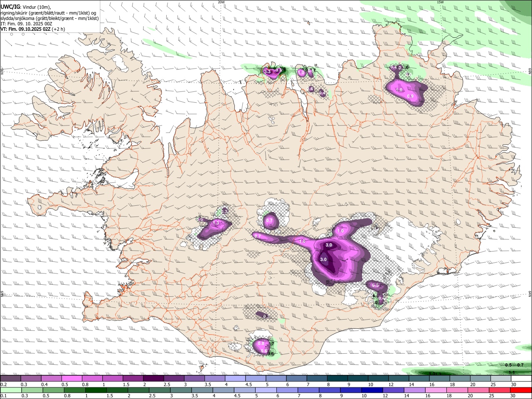Pick snow legend swatch between 0.4 and 0.5
Image resolution: width=532 pixels, height=399 pixels.
pyautogui.click(x=52, y=378)
